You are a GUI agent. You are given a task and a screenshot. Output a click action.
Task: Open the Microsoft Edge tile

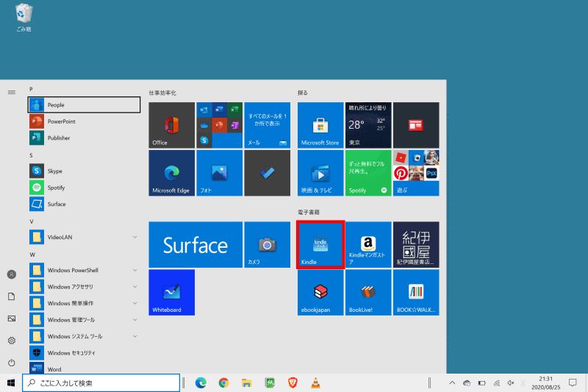pyautogui.click(x=172, y=173)
